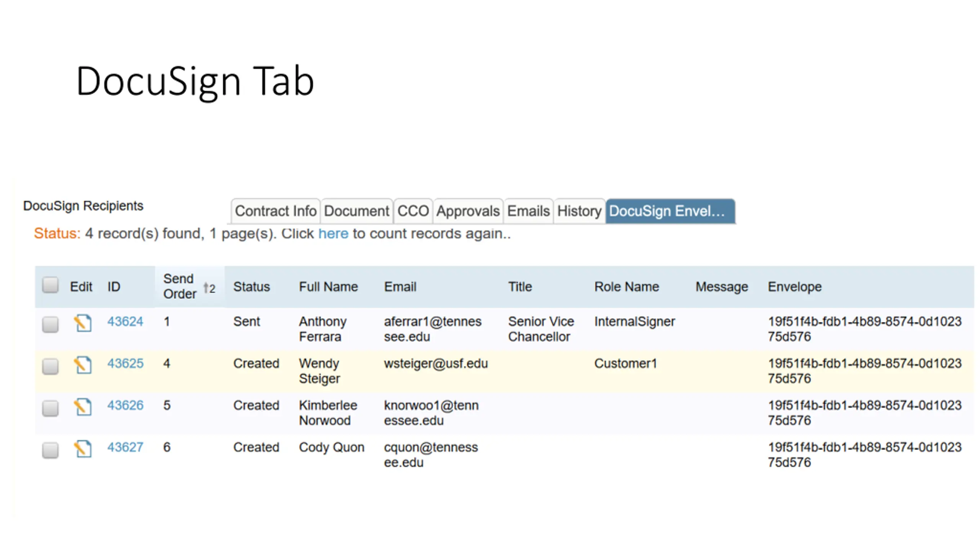980x551 pixels.
Task: Switch to the Contract Info tab
Action: 276,211
